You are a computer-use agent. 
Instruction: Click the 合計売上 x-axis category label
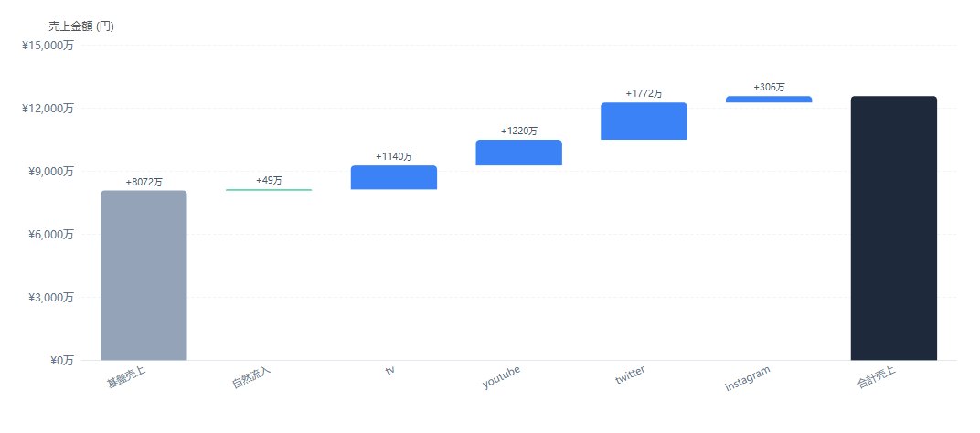click(876, 378)
